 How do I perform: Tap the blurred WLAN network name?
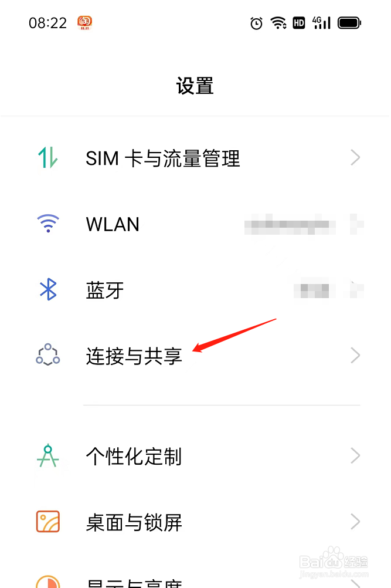290,224
